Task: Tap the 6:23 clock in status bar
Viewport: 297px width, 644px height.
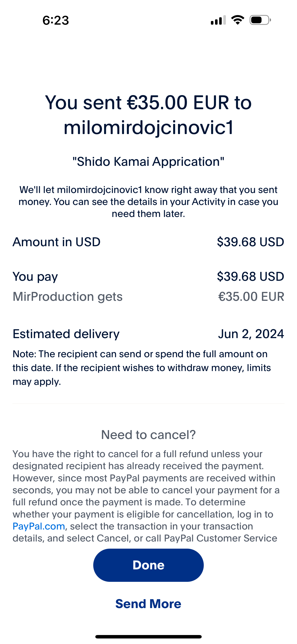Action: (55, 20)
